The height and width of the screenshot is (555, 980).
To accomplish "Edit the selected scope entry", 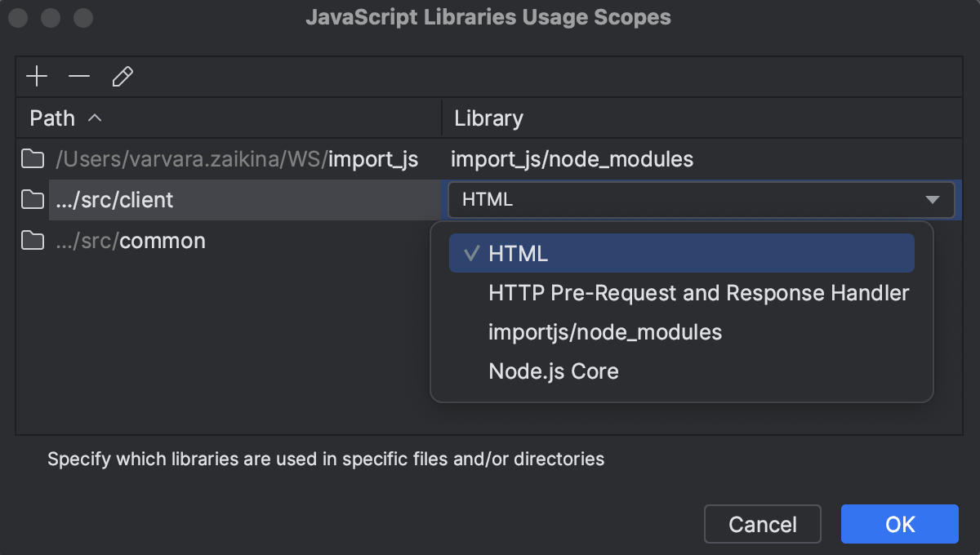I will click(122, 76).
